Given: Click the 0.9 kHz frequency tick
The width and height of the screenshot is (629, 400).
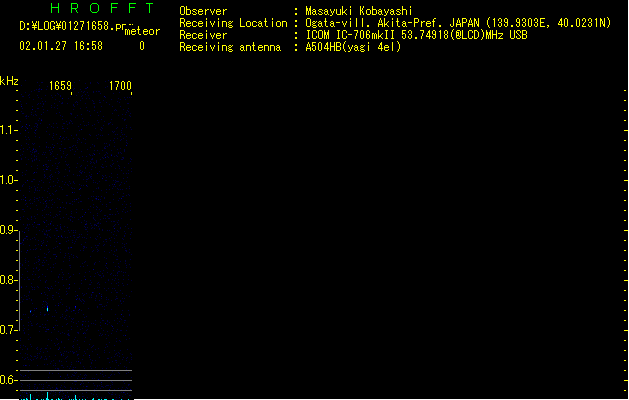Looking at the screenshot, I should pos(8,230).
